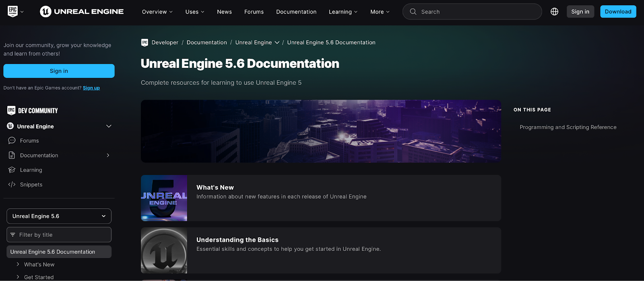Open the Understanding the Basics card title

[x=237, y=240]
